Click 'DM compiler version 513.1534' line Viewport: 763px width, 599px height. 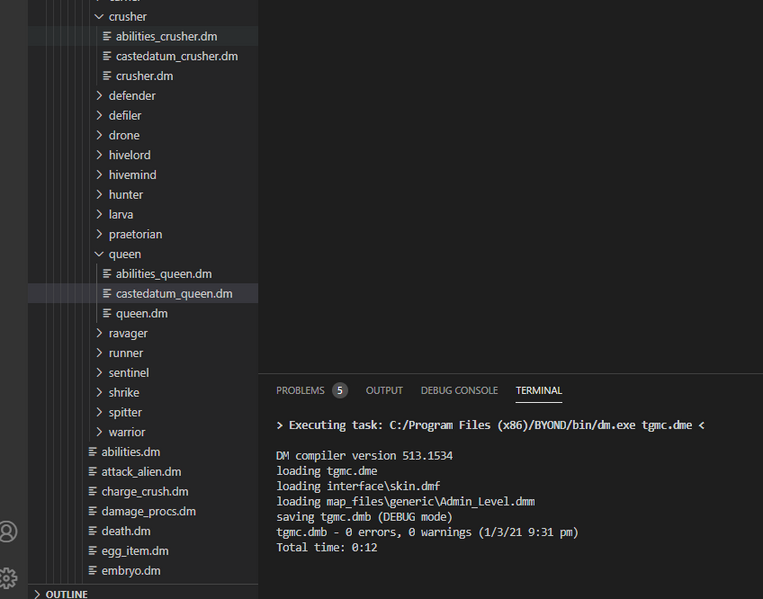coord(364,456)
